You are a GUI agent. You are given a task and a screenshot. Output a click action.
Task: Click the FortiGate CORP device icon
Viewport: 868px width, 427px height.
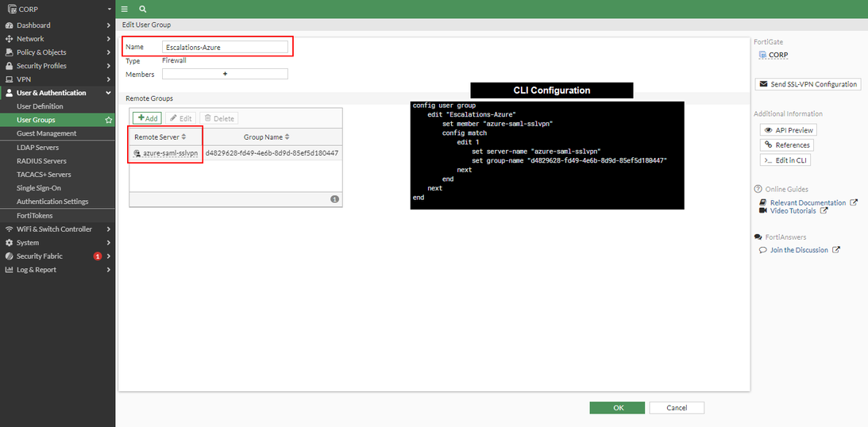tap(763, 55)
